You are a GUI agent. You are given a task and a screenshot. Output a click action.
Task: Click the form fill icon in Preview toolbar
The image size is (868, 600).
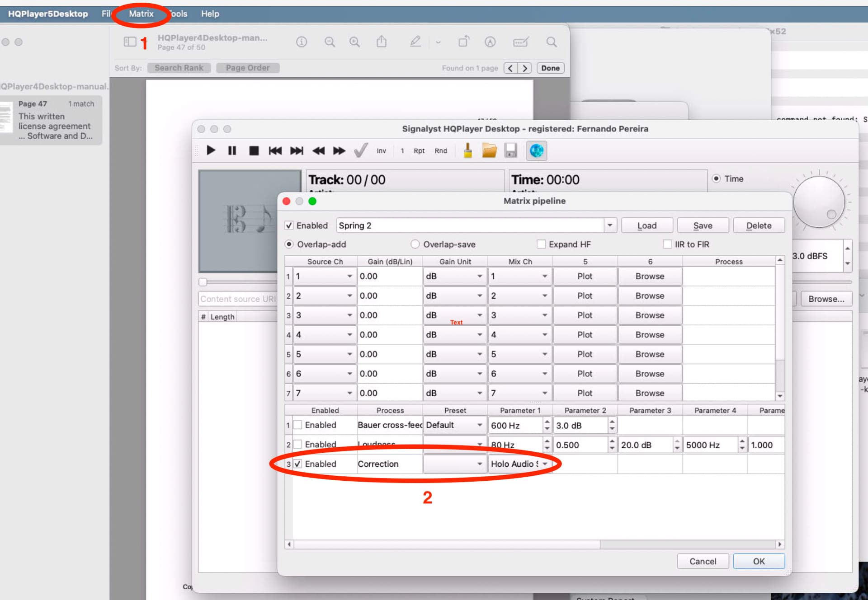coord(520,42)
